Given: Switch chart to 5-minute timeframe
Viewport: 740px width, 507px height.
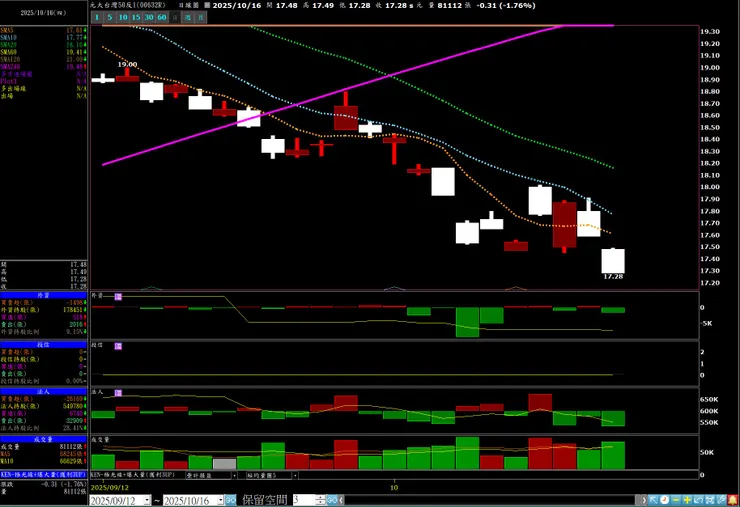Looking at the screenshot, I should (x=109, y=17).
